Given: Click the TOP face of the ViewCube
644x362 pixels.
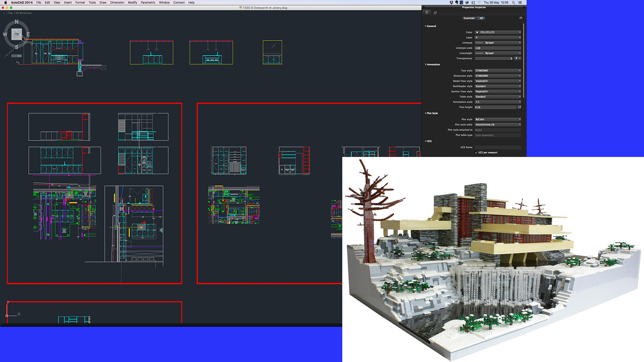Looking at the screenshot, I should coord(16,34).
